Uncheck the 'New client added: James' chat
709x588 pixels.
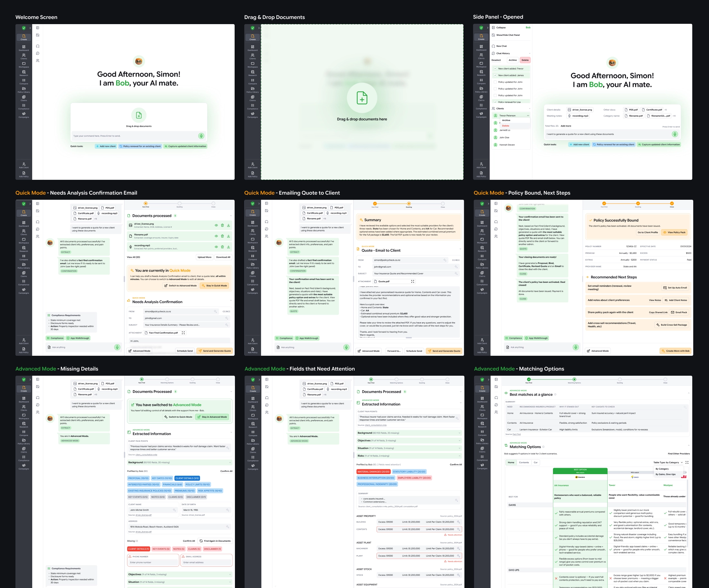(495, 75)
